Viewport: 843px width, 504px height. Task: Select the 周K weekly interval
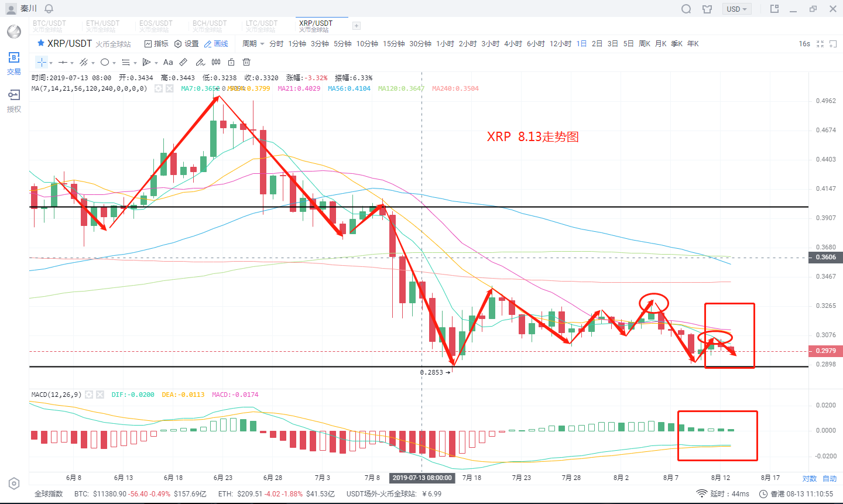pos(645,44)
